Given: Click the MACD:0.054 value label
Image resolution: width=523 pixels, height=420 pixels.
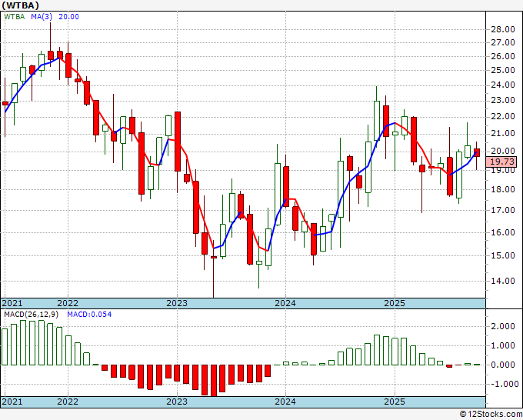Looking at the screenshot, I should point(89,315).
